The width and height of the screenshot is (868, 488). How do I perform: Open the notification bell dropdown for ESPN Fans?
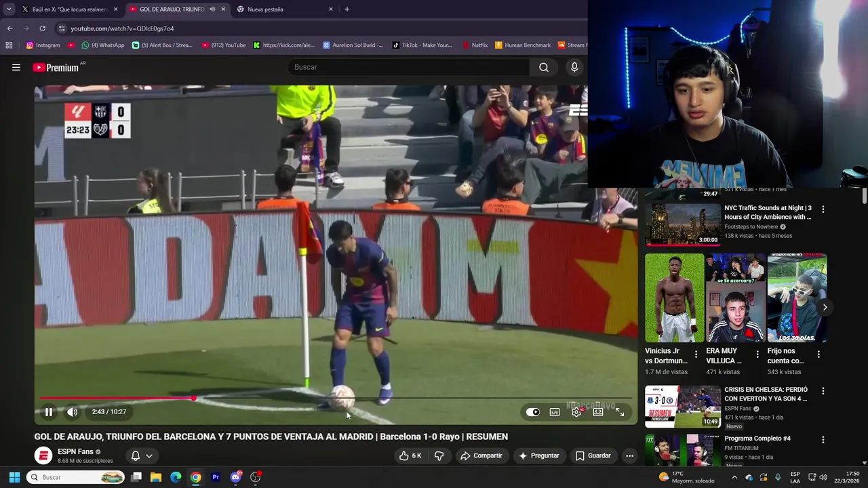142,455
